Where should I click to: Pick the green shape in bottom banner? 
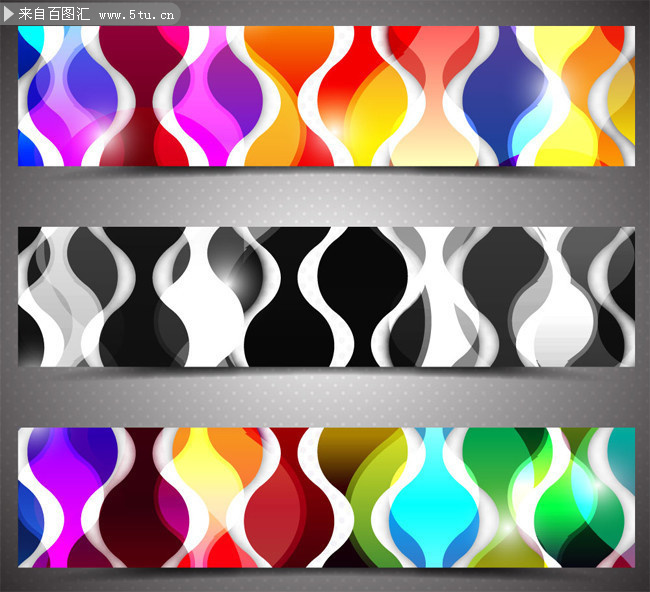[x=497, y=460]
